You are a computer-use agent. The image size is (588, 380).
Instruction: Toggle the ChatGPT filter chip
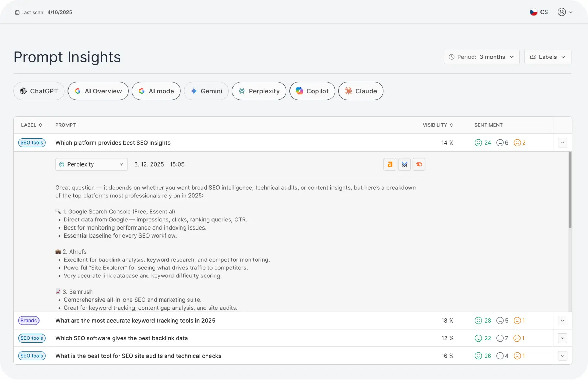coord(39,91)
